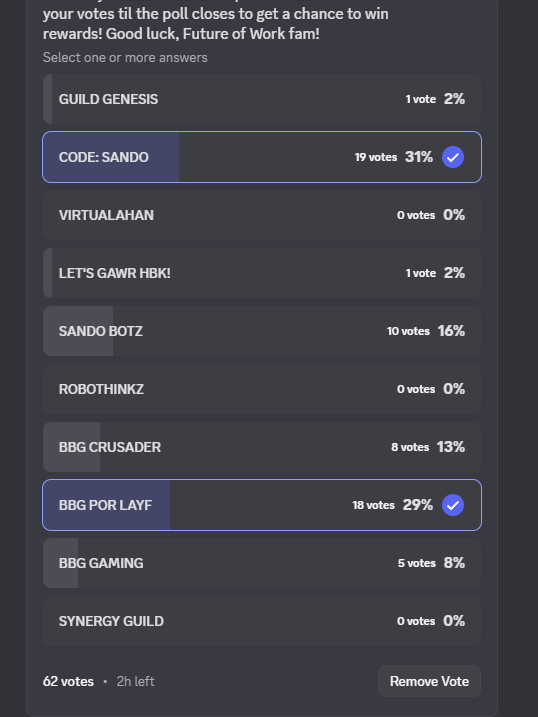Select the BBG GAMING option

tap(262, 563)
